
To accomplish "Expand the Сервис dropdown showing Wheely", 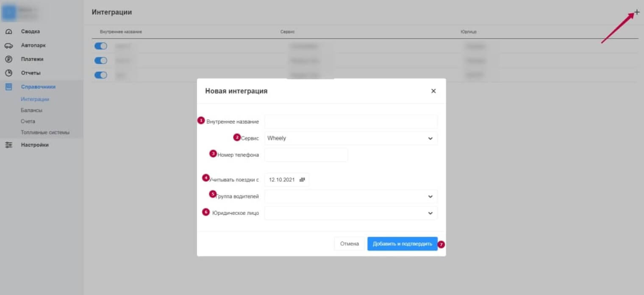I will (x=351, y=138).
